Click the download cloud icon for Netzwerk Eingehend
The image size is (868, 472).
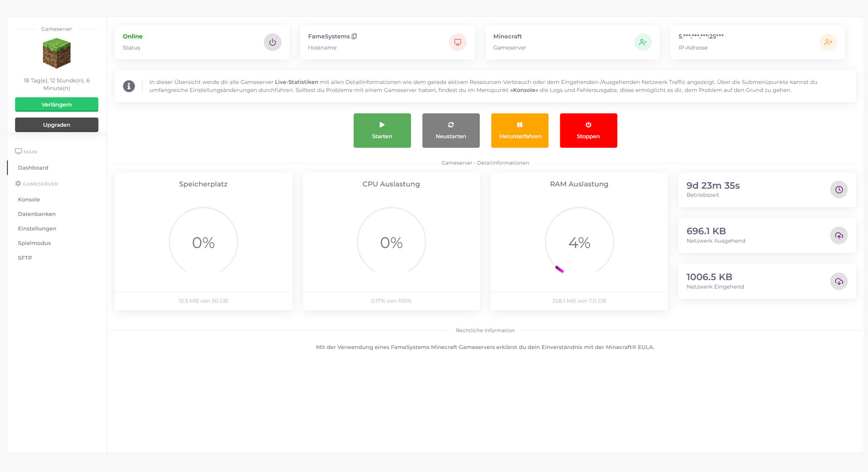[839, 282]
